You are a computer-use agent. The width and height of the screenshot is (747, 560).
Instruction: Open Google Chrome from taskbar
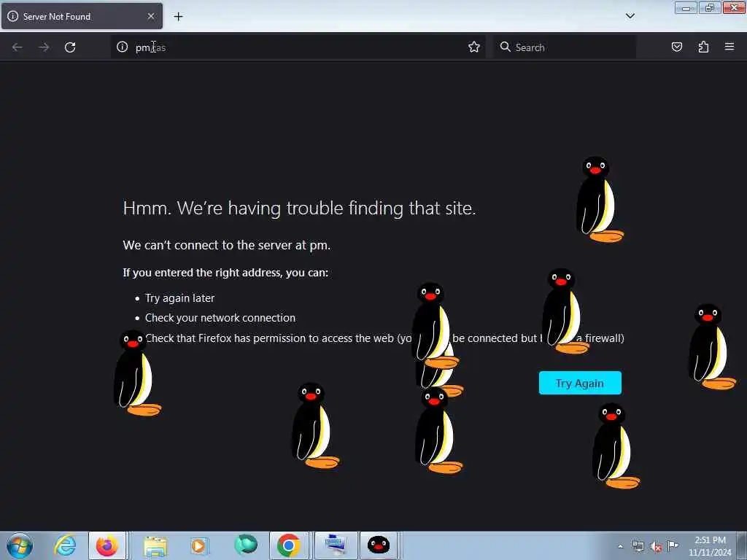point(289,545)
